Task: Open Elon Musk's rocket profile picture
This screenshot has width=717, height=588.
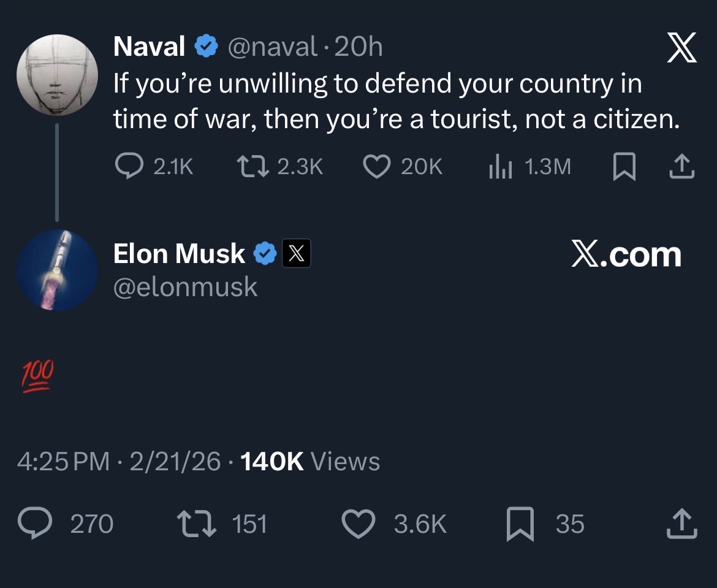Action: pos(57,270)
